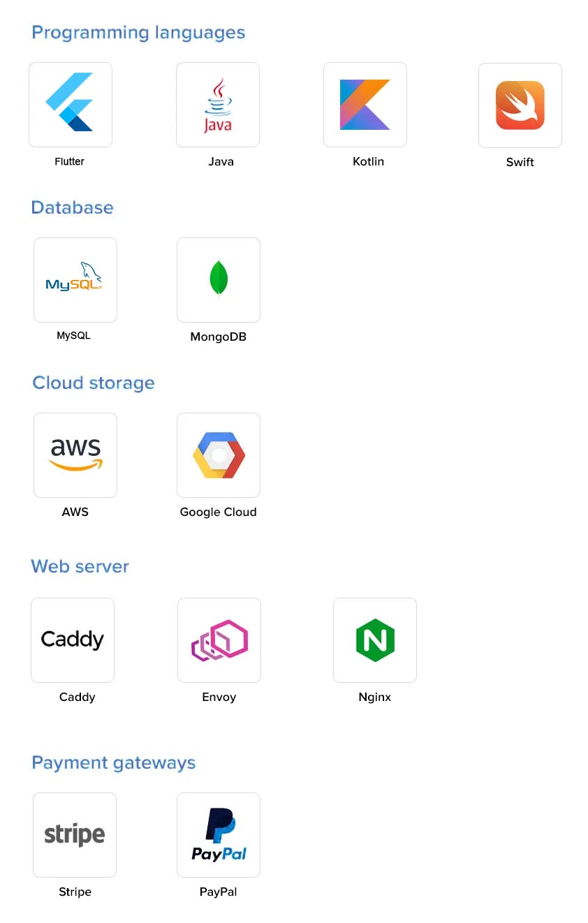Click the Cloud storage heading
This screenshot has width=588, height=923.
(94, 383)
